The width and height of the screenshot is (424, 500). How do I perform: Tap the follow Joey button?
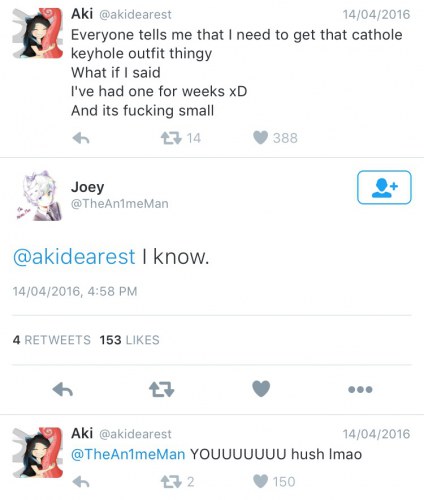[x=384, y=187]
